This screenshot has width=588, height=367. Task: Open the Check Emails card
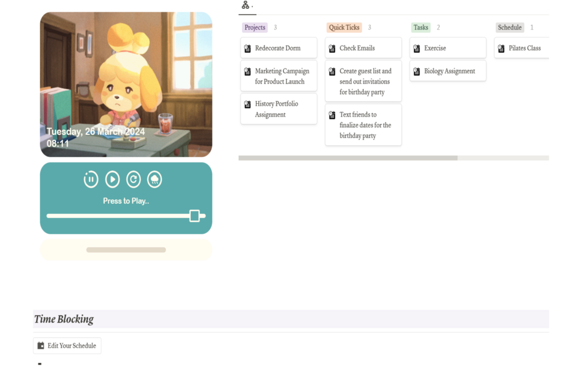363,48
